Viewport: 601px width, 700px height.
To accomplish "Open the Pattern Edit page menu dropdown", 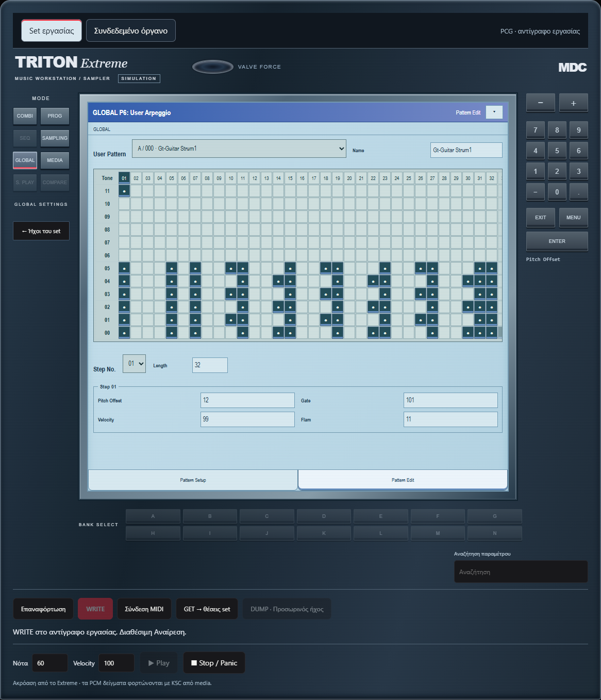I will (494, 112).
